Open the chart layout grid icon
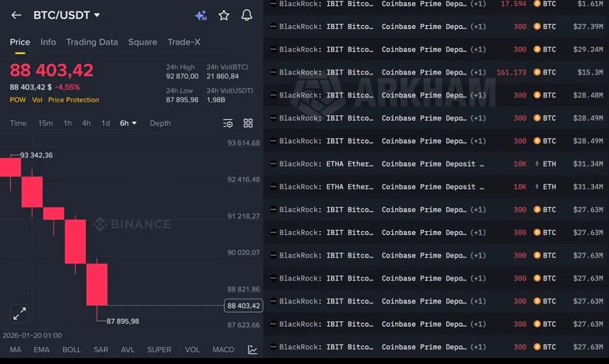Image resolution: width=609 pixels, height=364 pixels. pos(248,123)
